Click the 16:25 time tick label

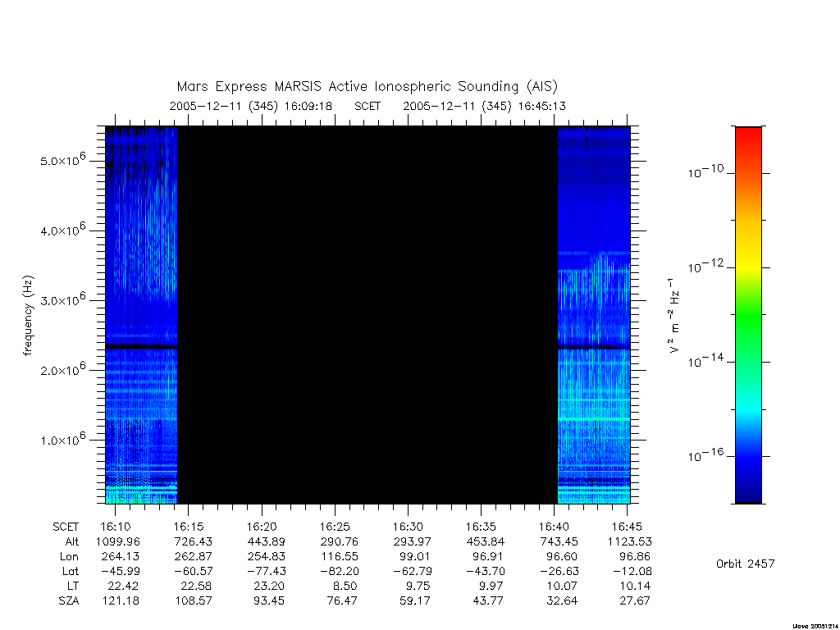pos(335,527)
